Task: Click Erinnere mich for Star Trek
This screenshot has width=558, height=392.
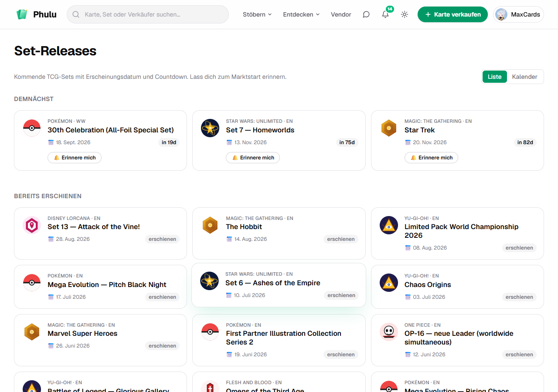Action: coord(431,158)
